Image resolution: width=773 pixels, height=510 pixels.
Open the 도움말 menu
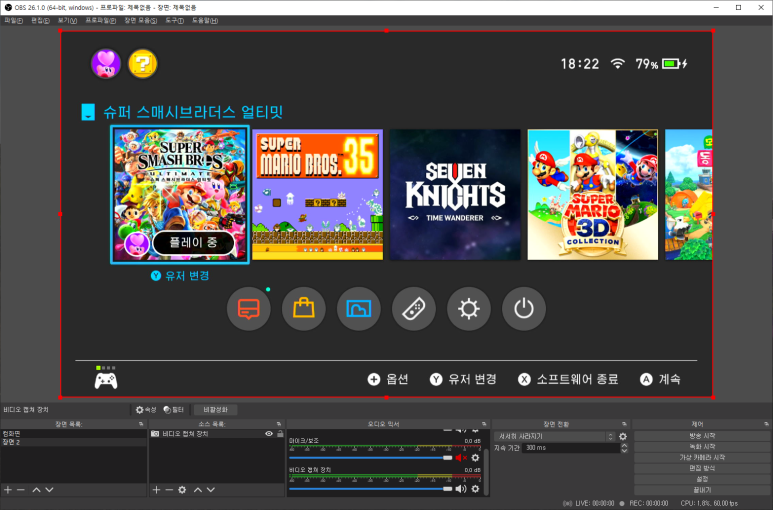205,20
